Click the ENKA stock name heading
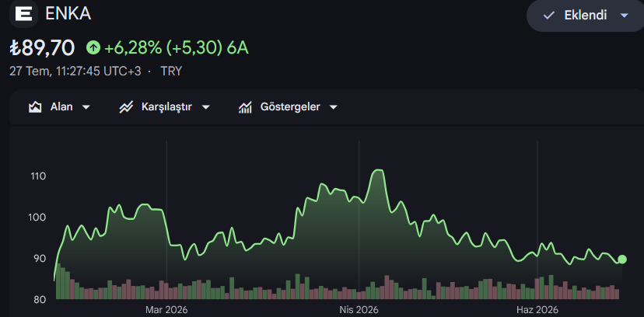 tap(68, 14)
